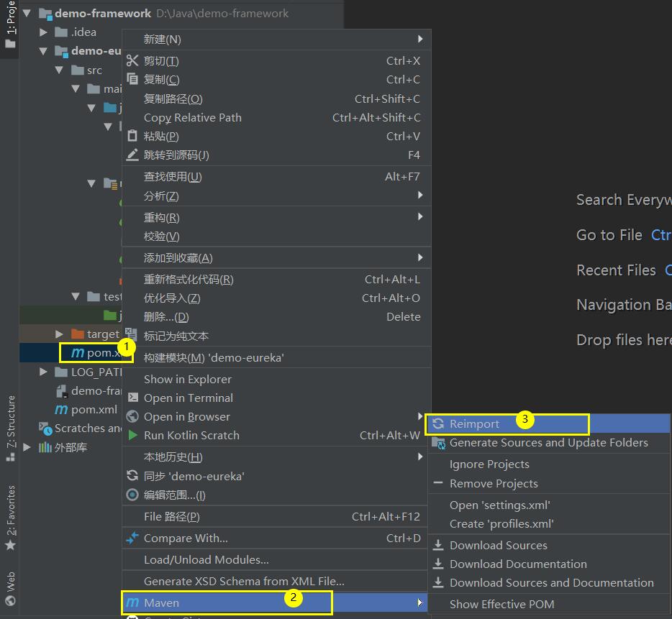
Task: Click the green Run Kotlin Scratch arrow icon
Action: [x=132, y=435]
